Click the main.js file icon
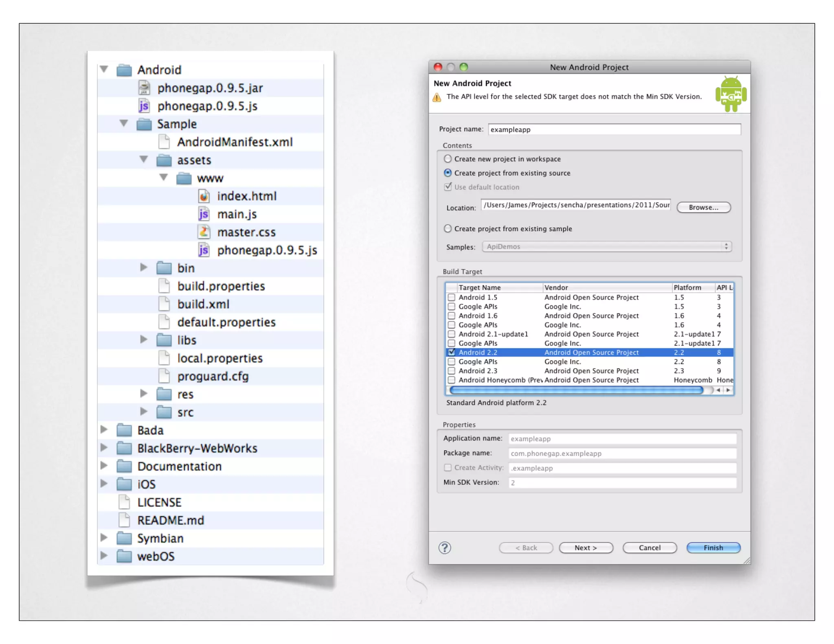Viewport: 834px width, 644px height. coord(204,214)
